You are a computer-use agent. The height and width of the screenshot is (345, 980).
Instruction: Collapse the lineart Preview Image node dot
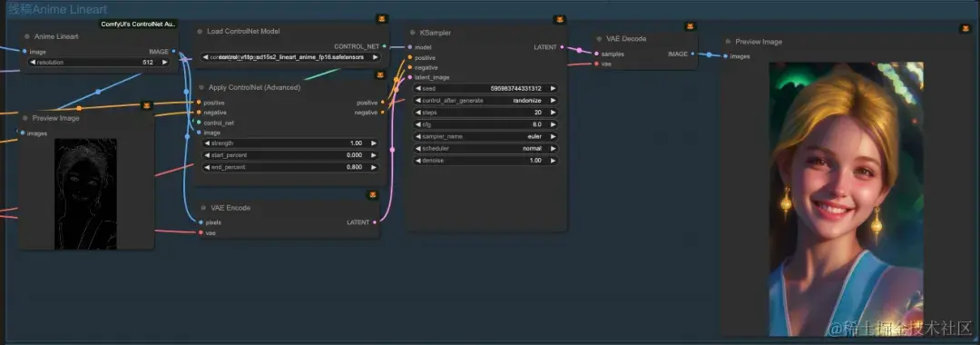coord(25,118)
